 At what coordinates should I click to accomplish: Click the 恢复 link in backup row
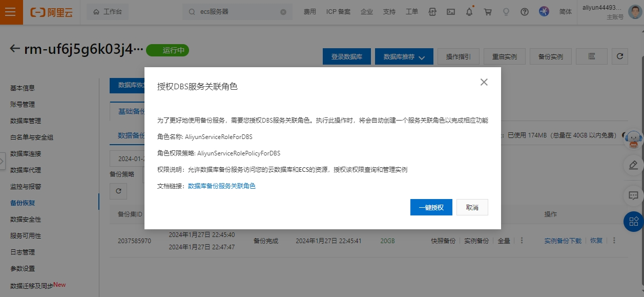tap(596, 241)
